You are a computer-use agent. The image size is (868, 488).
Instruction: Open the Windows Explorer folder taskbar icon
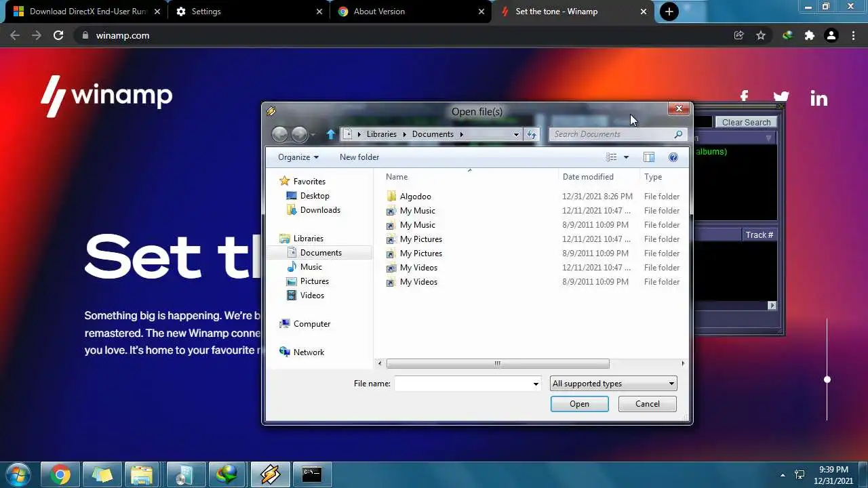pyautogui.click(x=142, y=475)
